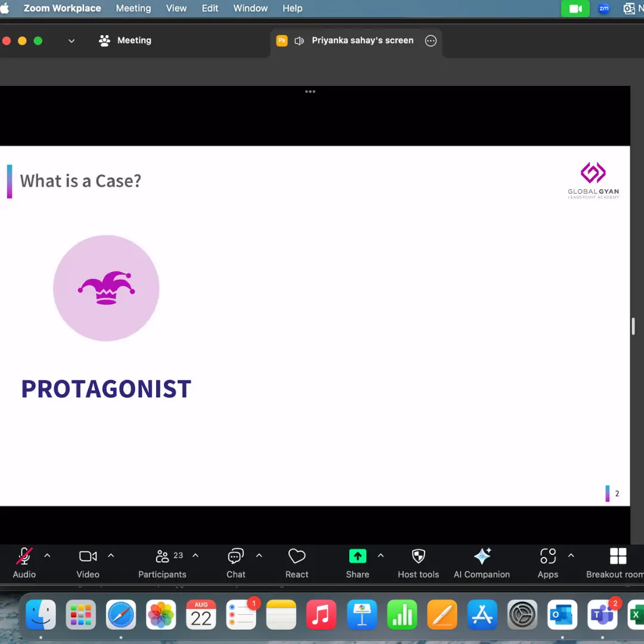The width and height of the screenshot is (644, 644).
Task: Unmute the microphone using Audio button
Action: (x=24, y=562)
